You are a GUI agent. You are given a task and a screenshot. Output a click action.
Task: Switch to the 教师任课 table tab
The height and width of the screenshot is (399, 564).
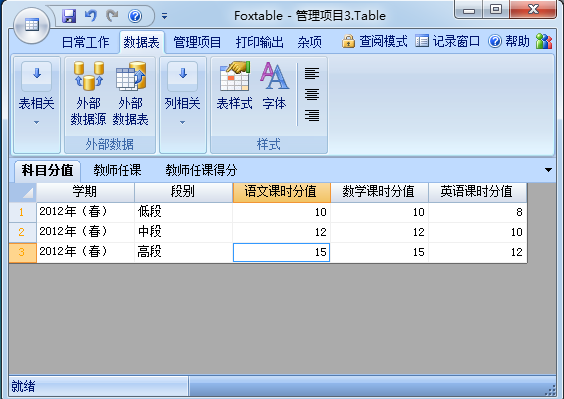point(117,170)
